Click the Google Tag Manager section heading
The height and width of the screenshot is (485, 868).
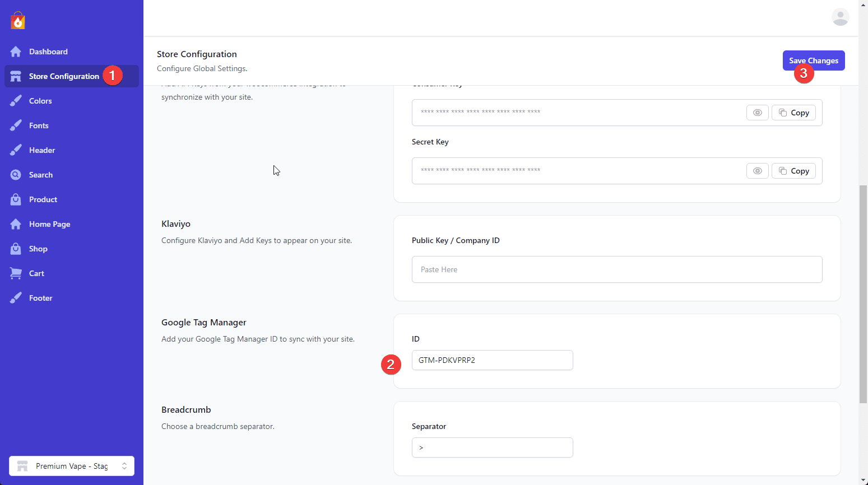pyautogui.click(x=204, y=322)
